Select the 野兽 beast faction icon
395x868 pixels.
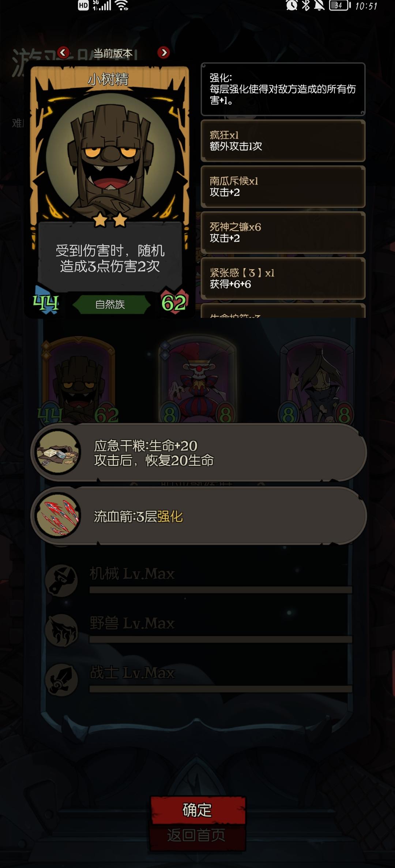click(61, 630)
